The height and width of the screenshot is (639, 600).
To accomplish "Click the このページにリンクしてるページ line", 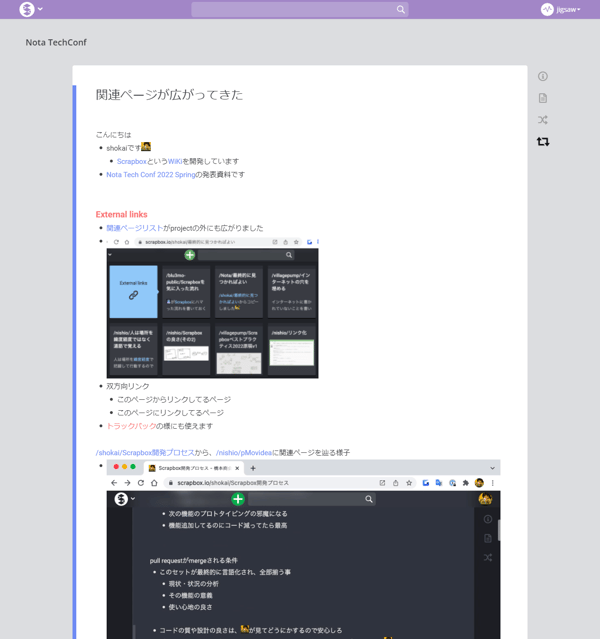I will (170, 413).
